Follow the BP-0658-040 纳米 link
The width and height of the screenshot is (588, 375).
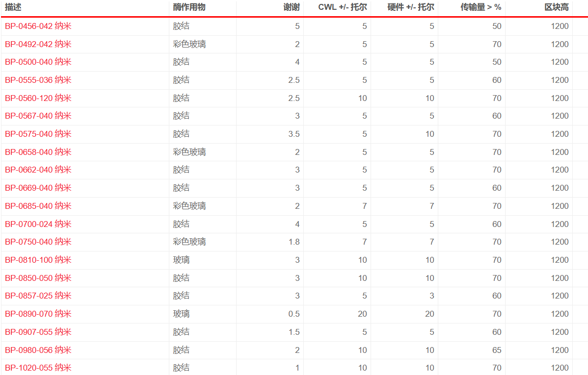tap(38, 152)
